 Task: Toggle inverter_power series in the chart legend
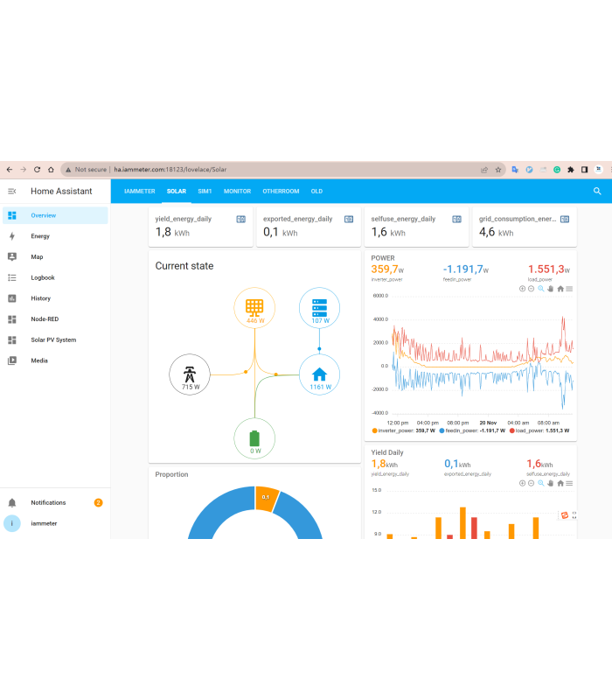pos(402,430)
